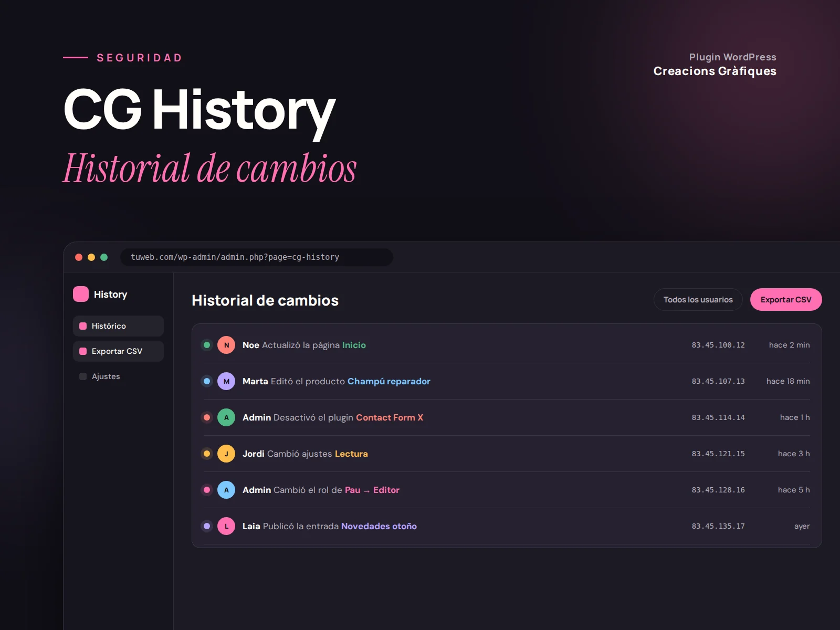Click the pink History logo icon
This screenshot has height=630, width=840.
pos(81,294)
